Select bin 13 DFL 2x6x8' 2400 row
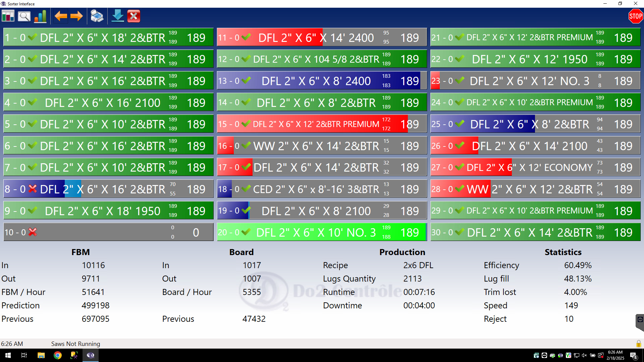 point(316,81)
